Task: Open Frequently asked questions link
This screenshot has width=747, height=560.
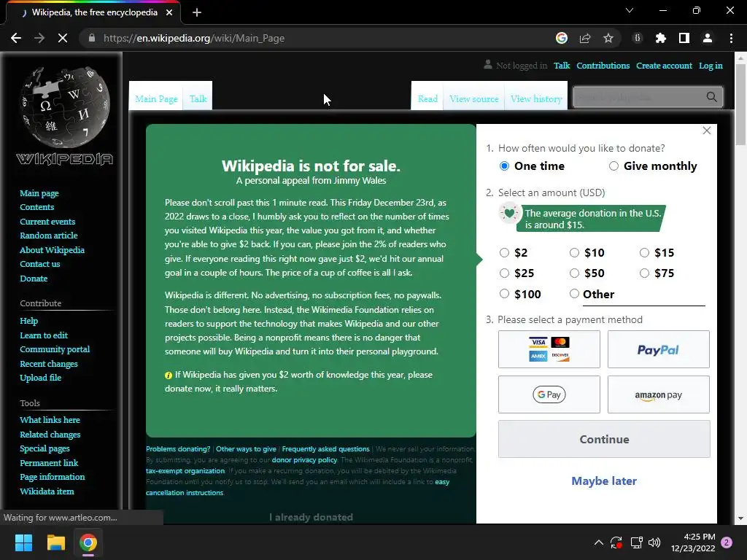Action: [x=326, y=449]
